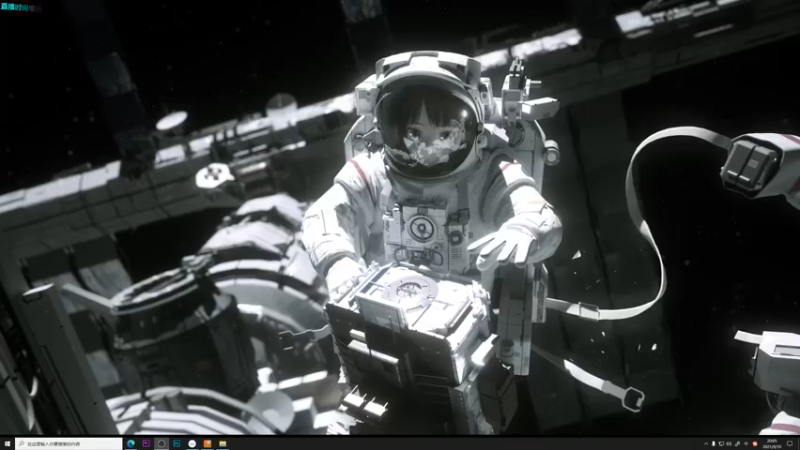The width and height of the screenshot is (800, 450).
Task: Open the purple app icon on taskbar
Action: click(x=146, y=444)
